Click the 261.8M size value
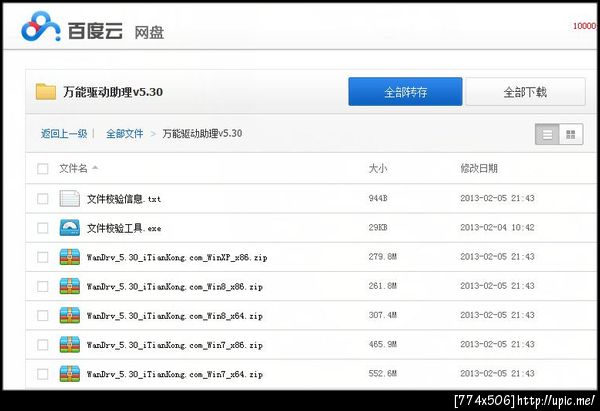600x411 pixels. click(382, 286)
